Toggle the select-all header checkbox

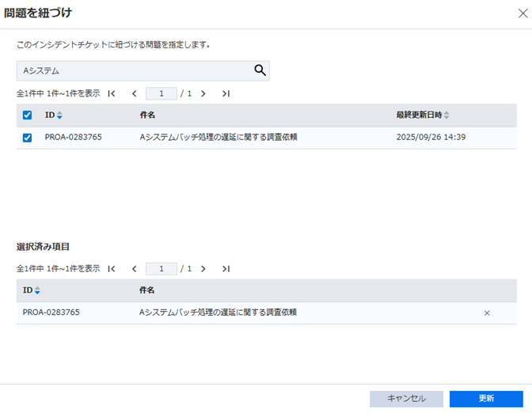[x=28, y=116]
